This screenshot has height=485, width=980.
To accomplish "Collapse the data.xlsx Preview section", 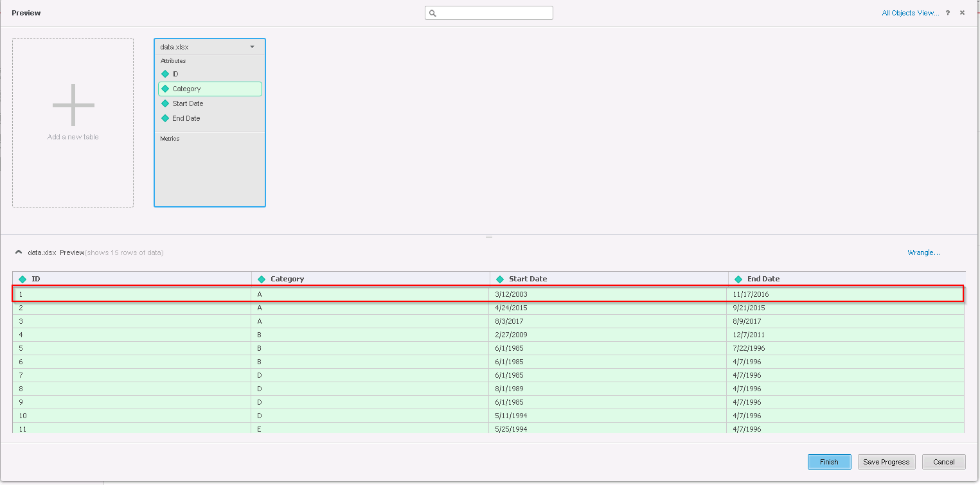I will coord(19,252).
